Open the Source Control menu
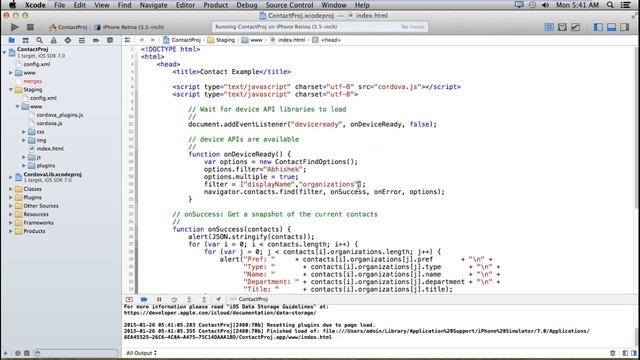The width and height of the screenshot is (640, 360). click(289, 5)
